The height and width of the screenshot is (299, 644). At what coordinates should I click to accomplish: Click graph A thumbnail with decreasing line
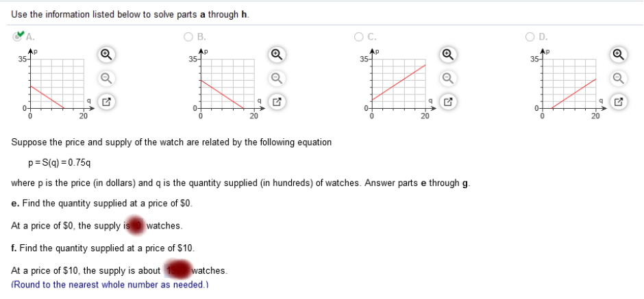pos(57,83)
